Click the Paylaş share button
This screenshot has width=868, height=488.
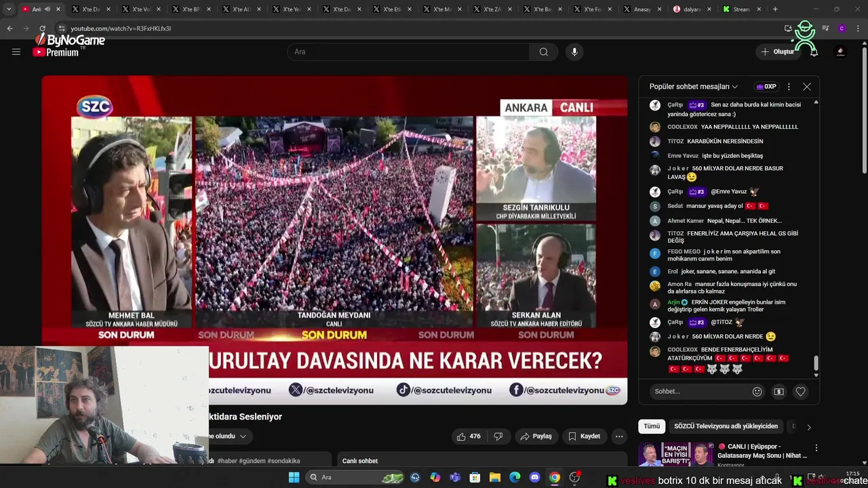536,436
